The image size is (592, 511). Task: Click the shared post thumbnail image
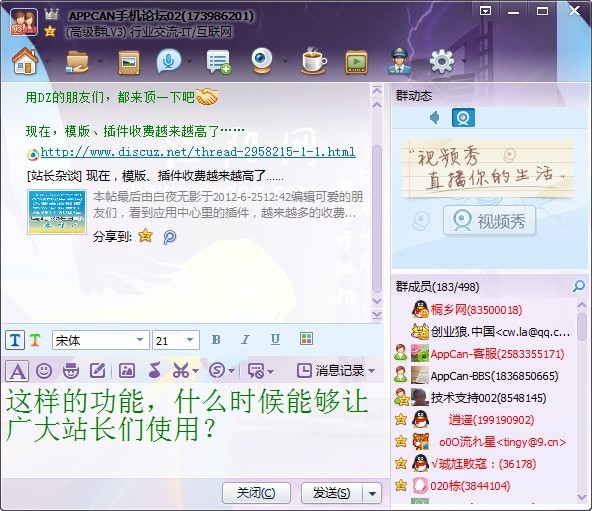(x=57, y=212)
